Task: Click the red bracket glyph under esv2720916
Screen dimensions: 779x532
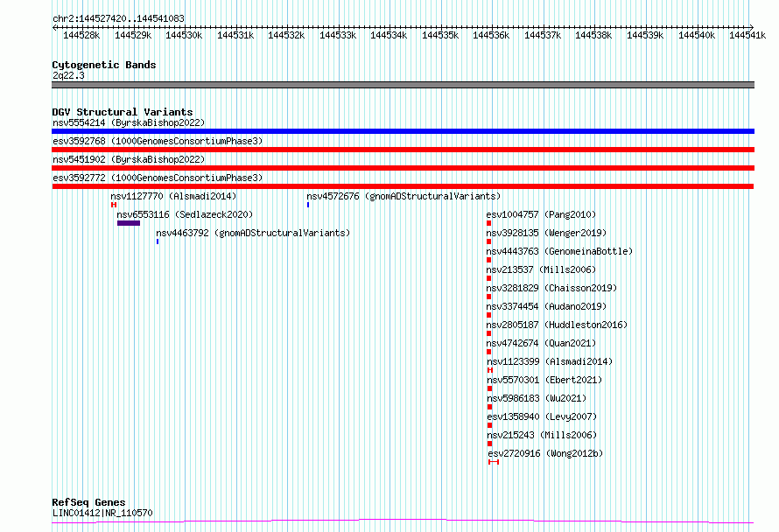Action: pos(494,462)
